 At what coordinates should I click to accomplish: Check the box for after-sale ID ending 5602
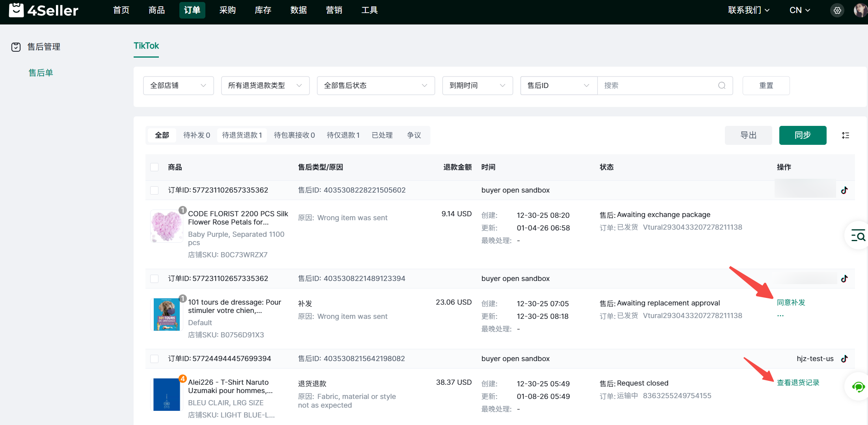pyautogui.click(x=155, y=190)
